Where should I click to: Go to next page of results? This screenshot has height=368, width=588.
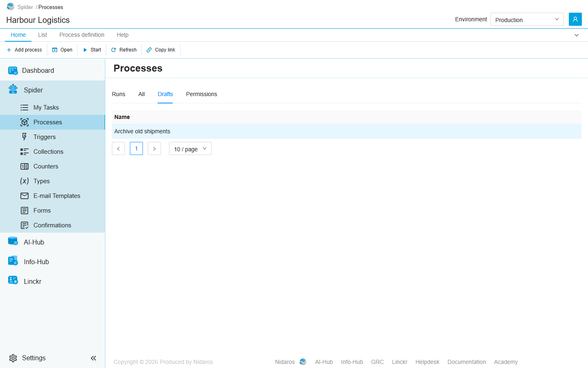(154, 148)
